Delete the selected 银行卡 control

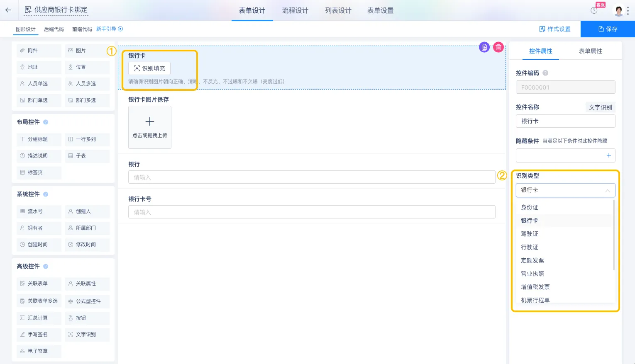[x=498, y=47]
